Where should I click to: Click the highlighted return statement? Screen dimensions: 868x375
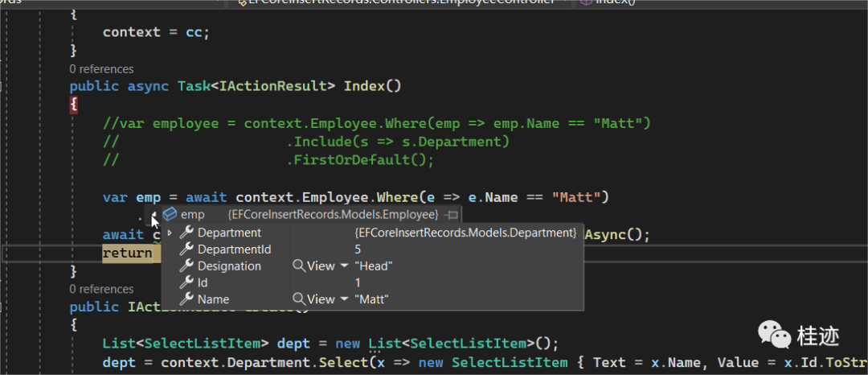(127, 253)
